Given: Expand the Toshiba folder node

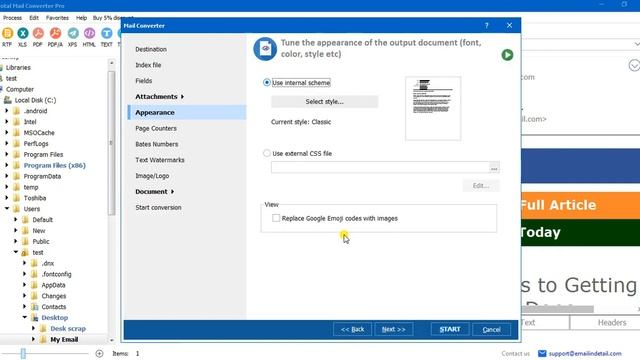Looking at the screenshot, I should coord(7,198).
